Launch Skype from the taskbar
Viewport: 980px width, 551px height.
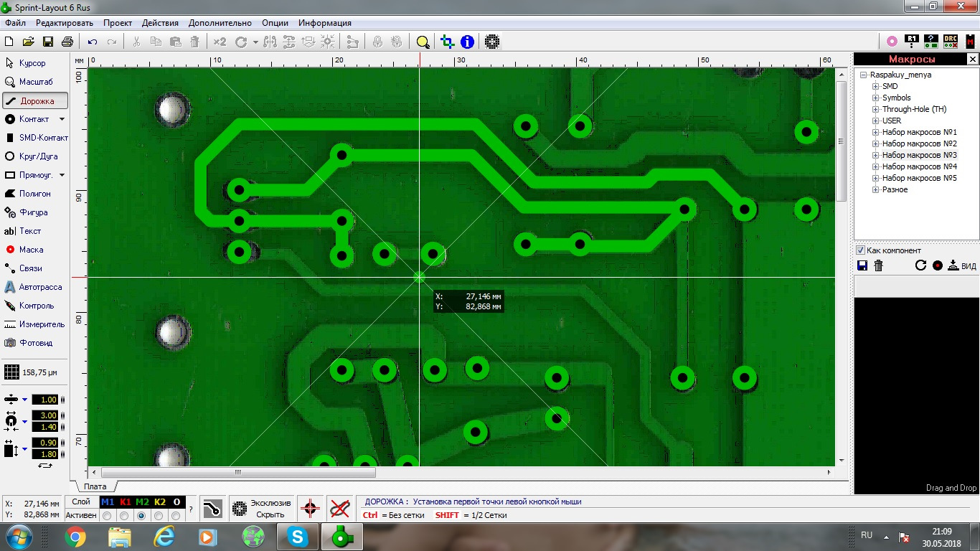click(x=297, y=536)
